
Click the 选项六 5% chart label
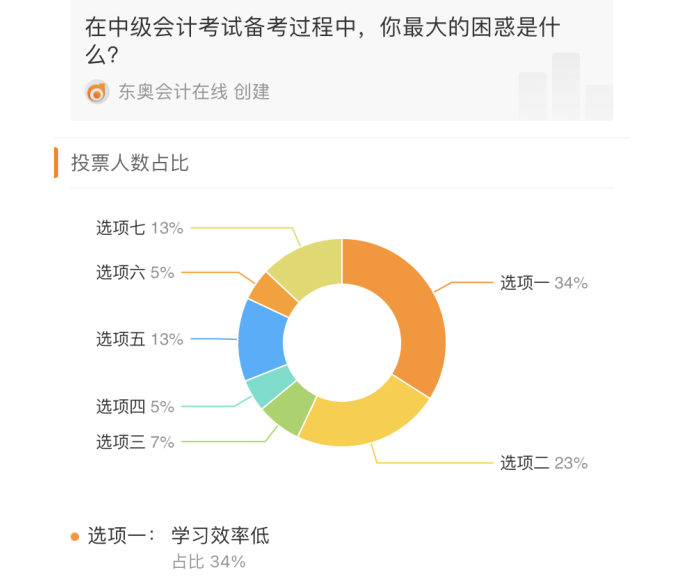(x=135, y=272)
